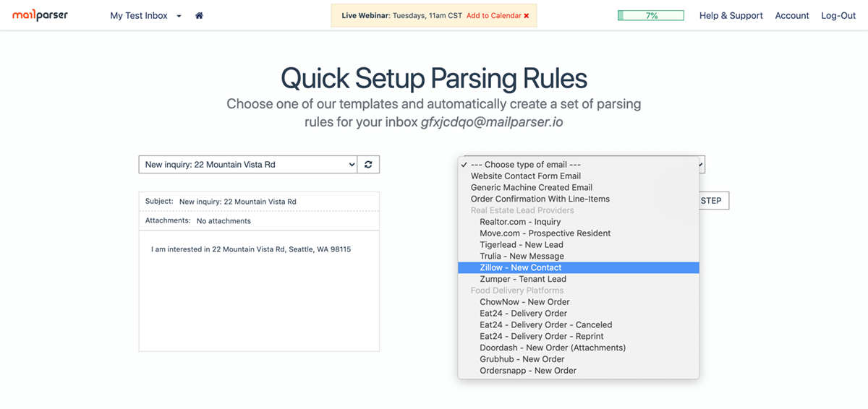Click the inbox address gfxjcdqo@mailparser.io

pos(492,122)
